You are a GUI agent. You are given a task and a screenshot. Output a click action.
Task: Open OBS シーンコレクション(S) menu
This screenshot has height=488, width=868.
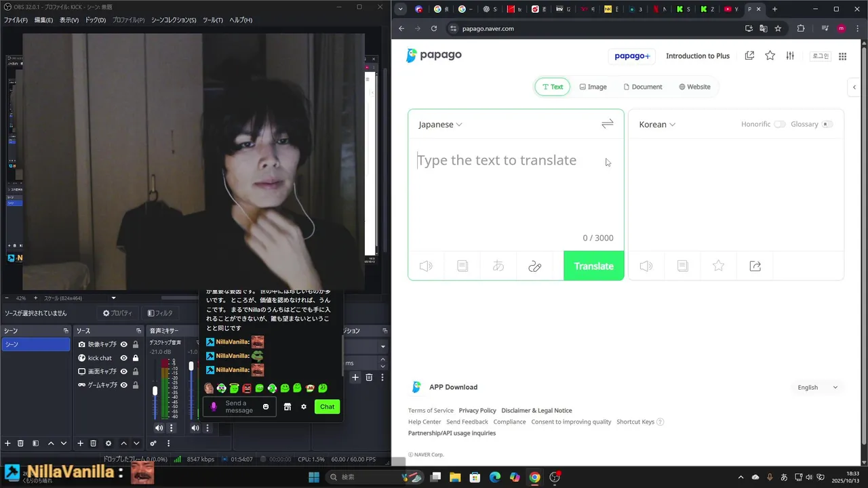[174, 20]
